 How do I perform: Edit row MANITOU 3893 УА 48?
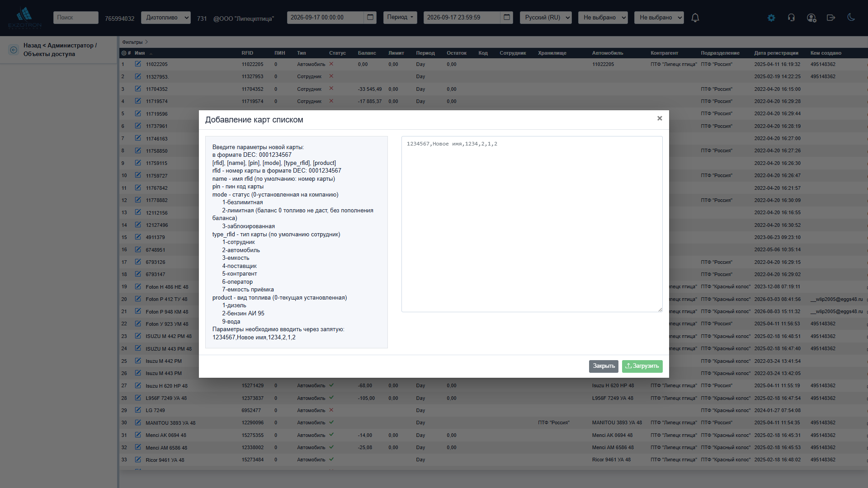tap(138, 422)
